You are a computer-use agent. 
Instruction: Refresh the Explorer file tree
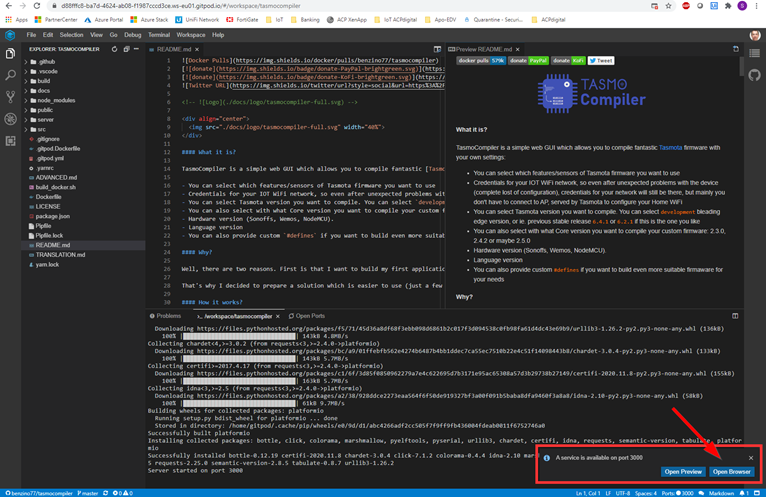(114, 49)
